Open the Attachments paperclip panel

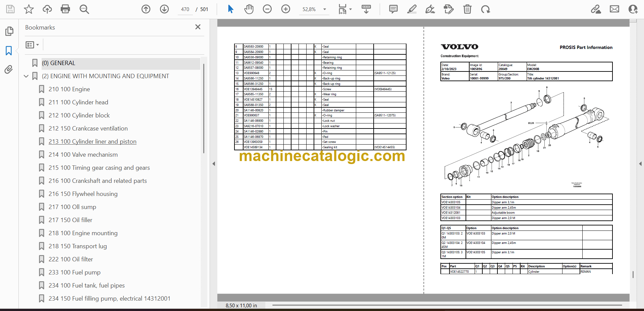click(9, 69)
